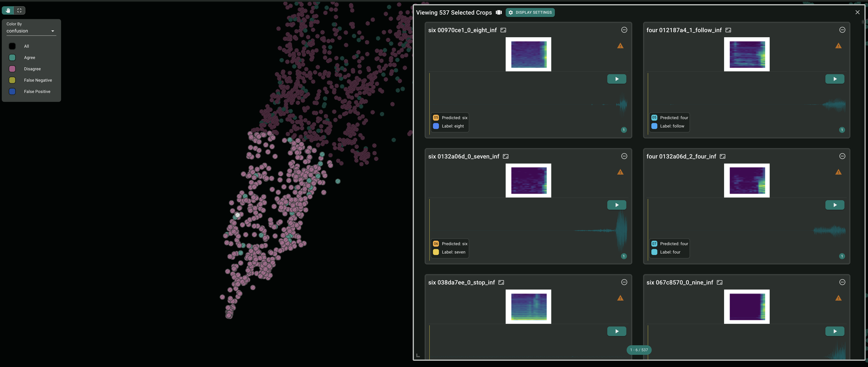Play audio for six 00970ce1_0_eight_inf
This screenshot has width=868, height=367.
(617, 79)
